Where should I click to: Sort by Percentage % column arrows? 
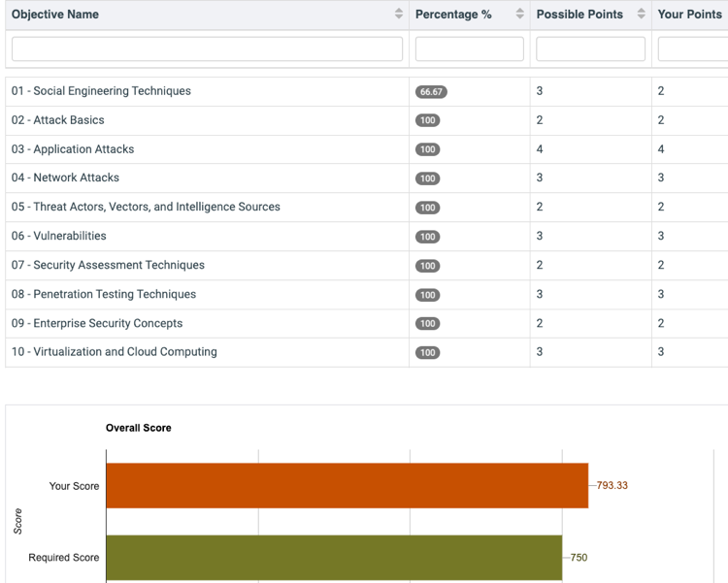[x=520, y=15]
